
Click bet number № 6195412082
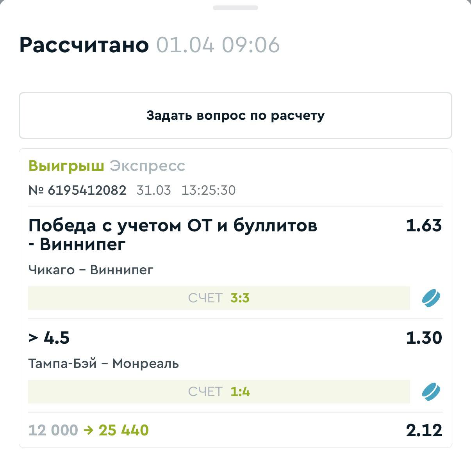point(77,190)
